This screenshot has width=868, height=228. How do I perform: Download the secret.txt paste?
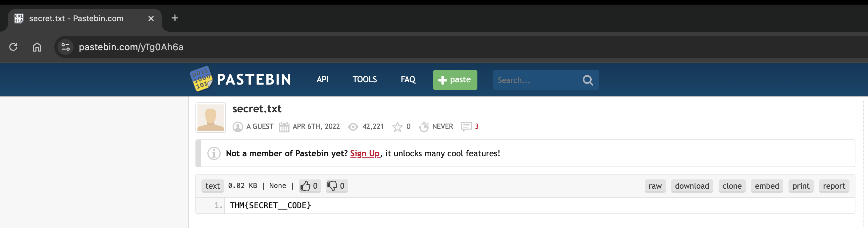tap(692, 186)
